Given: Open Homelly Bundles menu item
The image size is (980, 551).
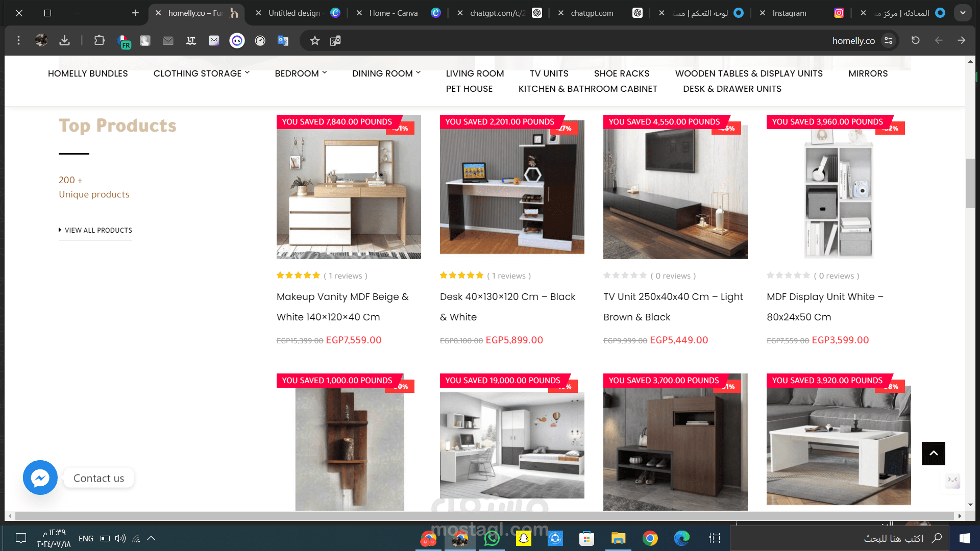Looking at the screenshot, I should tap(88, 73).
